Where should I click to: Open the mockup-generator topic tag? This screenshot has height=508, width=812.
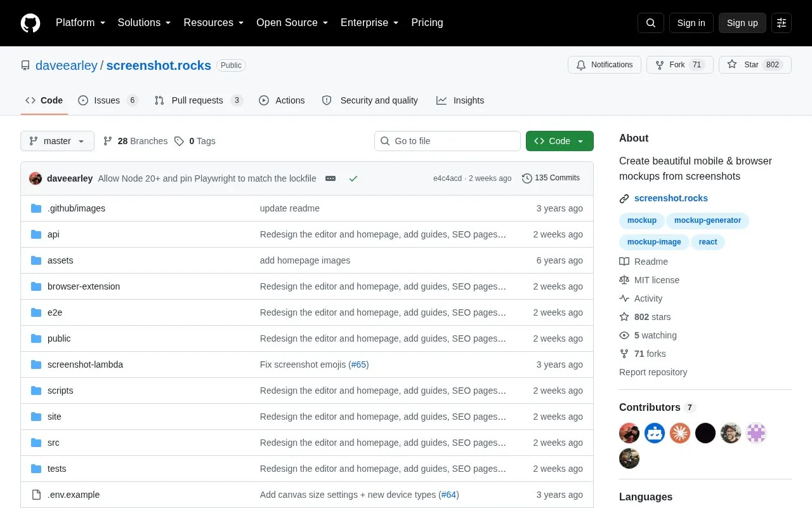(707, 220)
